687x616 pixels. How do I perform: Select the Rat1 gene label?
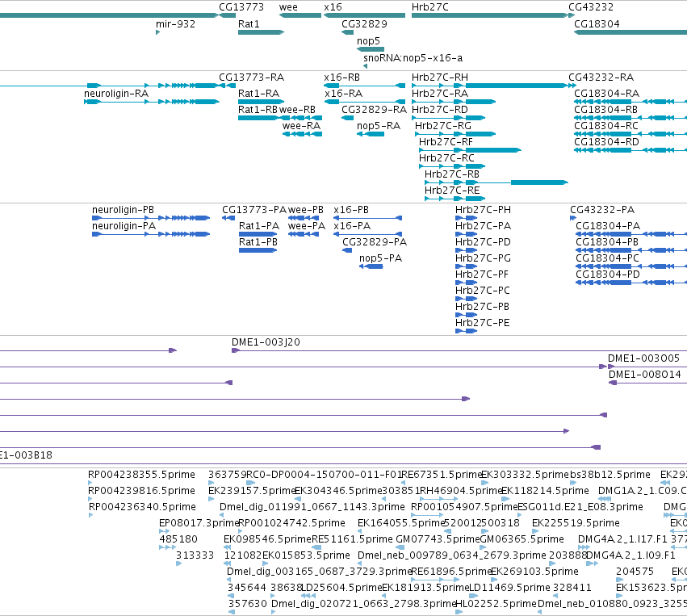point(249,24)
